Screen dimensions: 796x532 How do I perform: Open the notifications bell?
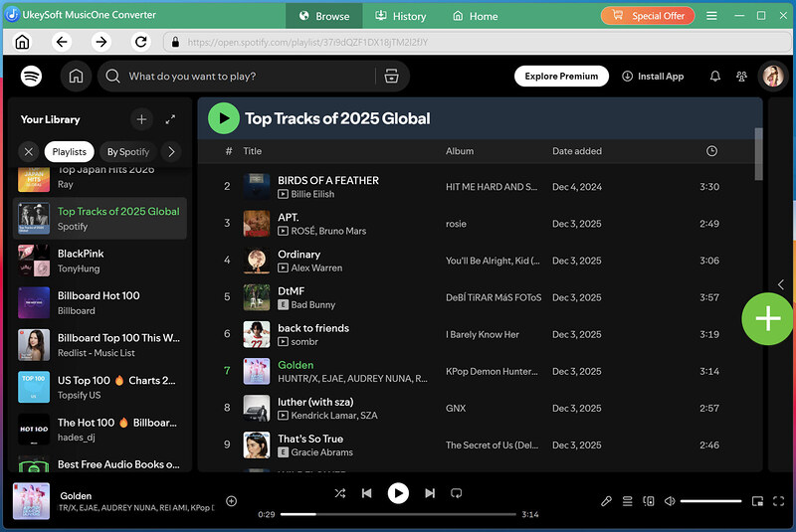click(714, 77)
